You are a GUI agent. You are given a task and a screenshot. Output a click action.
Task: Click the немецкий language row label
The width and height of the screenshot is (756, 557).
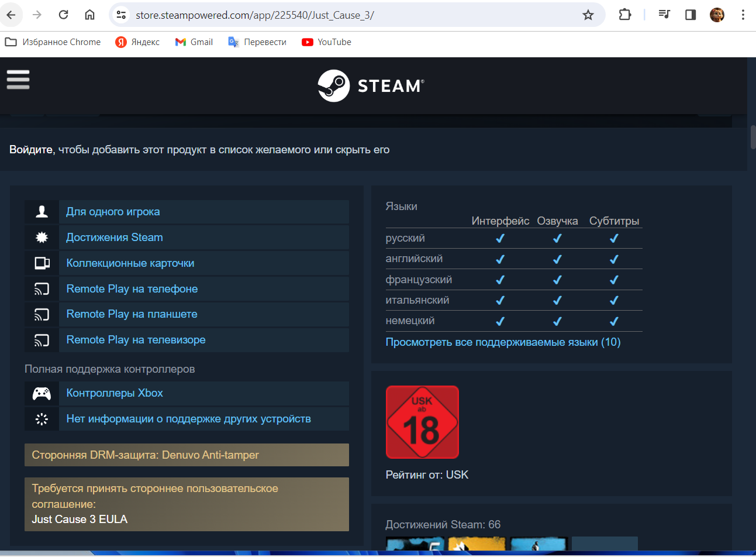point(410,321)
